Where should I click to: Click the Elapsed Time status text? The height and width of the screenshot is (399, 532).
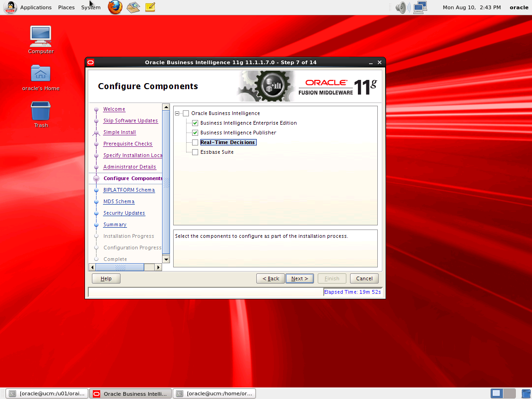click(x=352, y=292)
